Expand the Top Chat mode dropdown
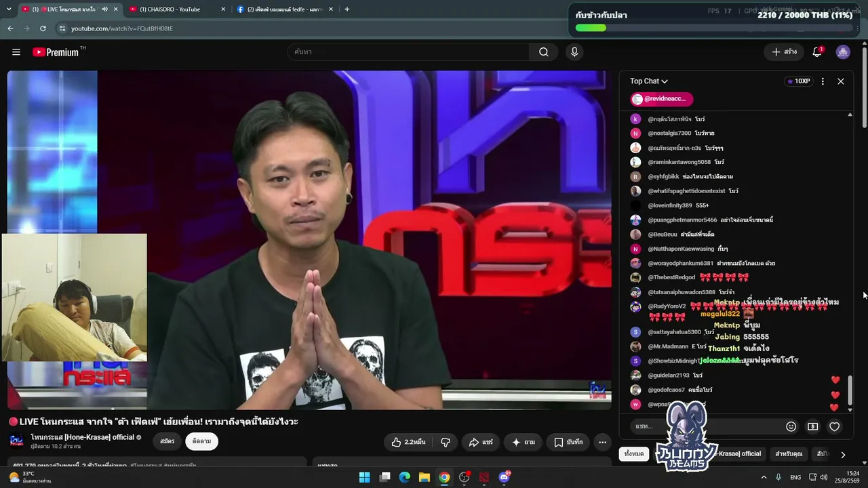The height and width of the screenshot is (488, 868). point(649,81)
